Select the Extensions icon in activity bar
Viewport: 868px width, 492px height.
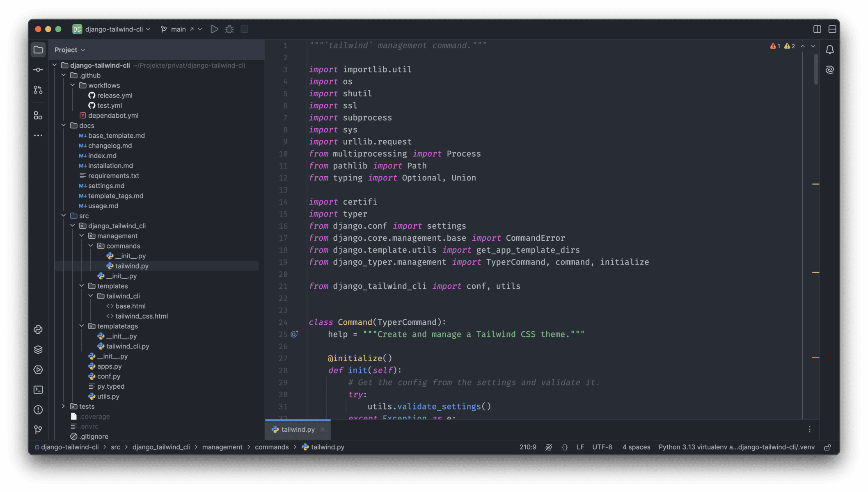click(x=38, y=115)
